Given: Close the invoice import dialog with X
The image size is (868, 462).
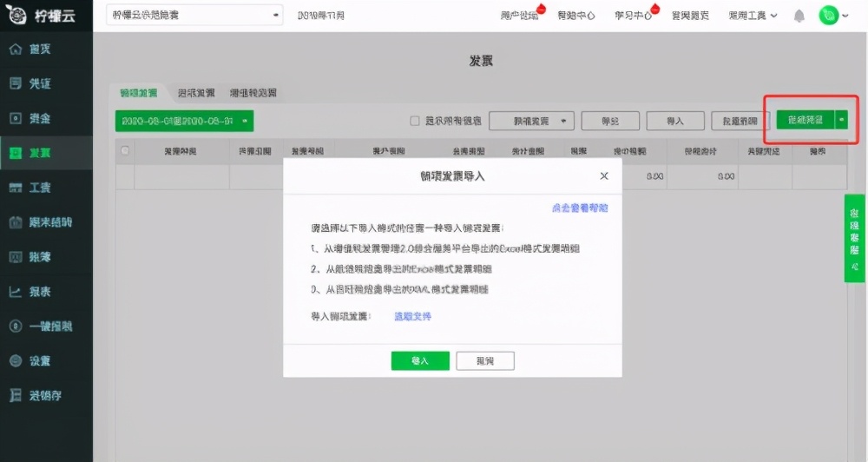Looking at the screenshot, I should [x=604, y=175].
